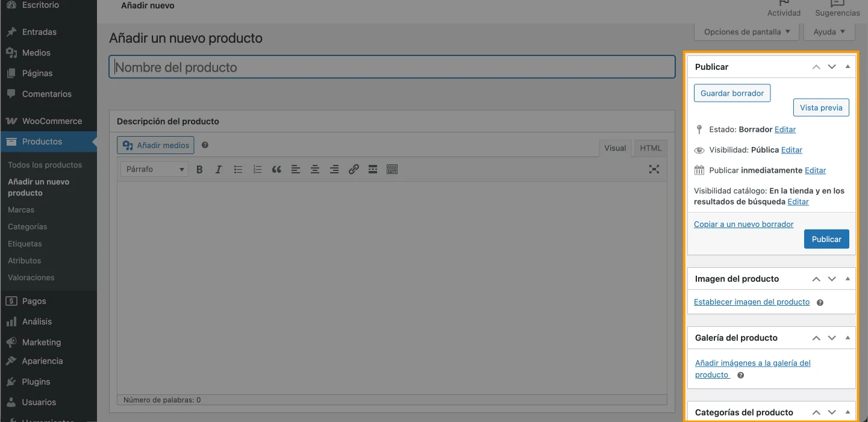Click help icon next to Establecer imagen del producto

tap(820, 302)
